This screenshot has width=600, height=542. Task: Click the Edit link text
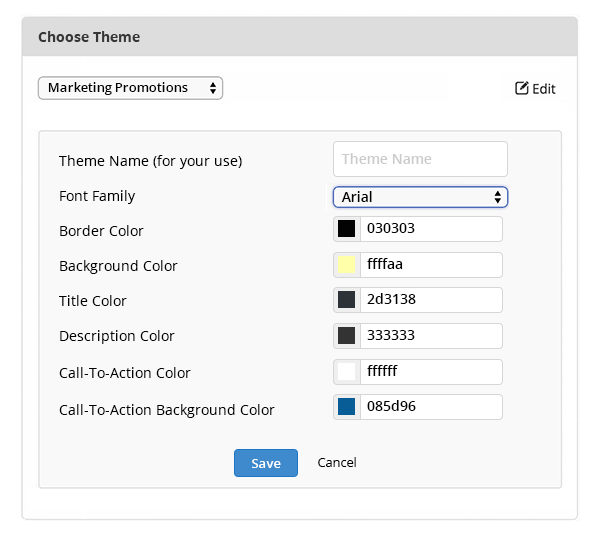click(543, 89)
